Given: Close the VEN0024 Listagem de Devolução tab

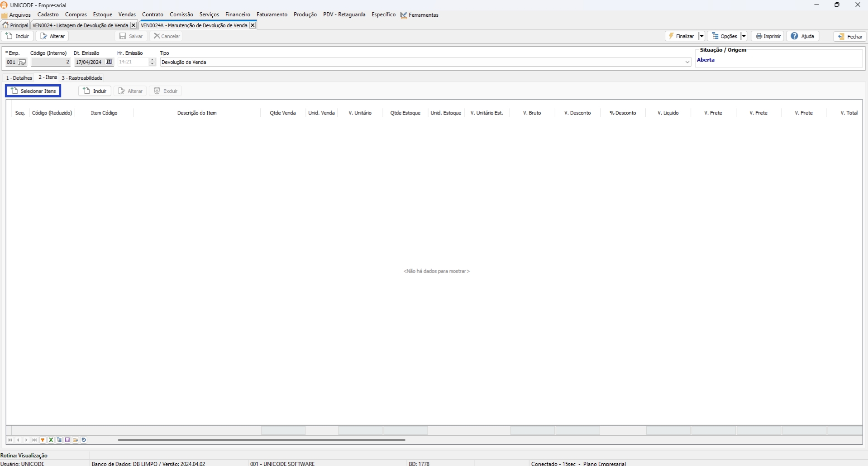Looking at the screenshot, I should [x=133, y=25].
